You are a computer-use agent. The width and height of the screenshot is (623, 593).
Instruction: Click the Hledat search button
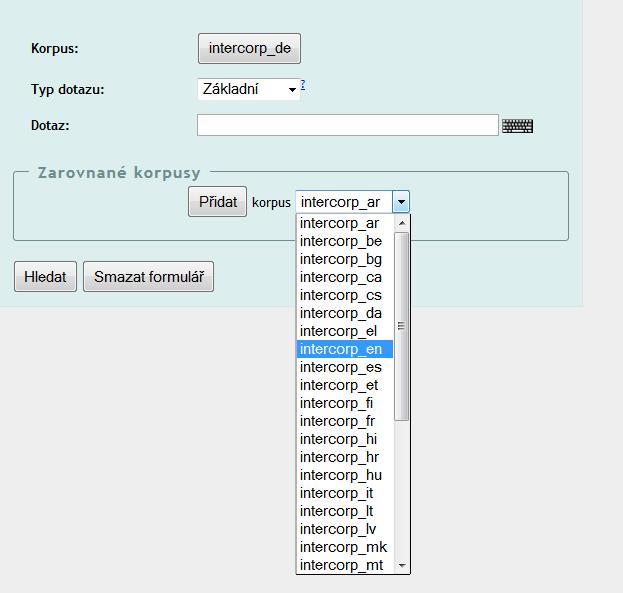pos(45,277)
